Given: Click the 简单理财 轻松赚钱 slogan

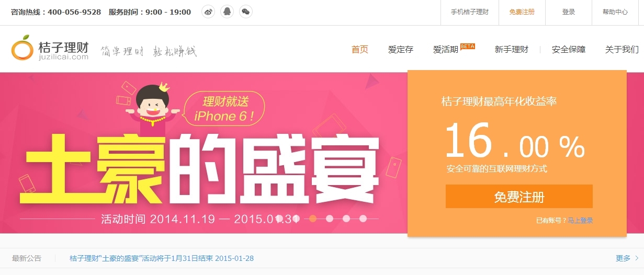Looking at the screenshot, I should [x=149, y=51].
